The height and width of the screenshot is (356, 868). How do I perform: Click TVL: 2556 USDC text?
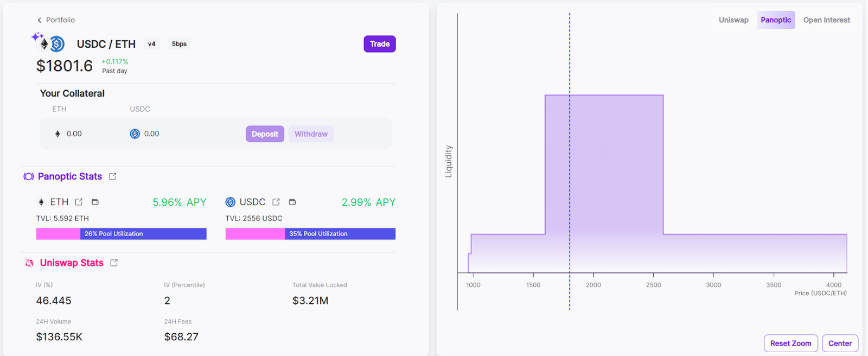click(254, 218)
